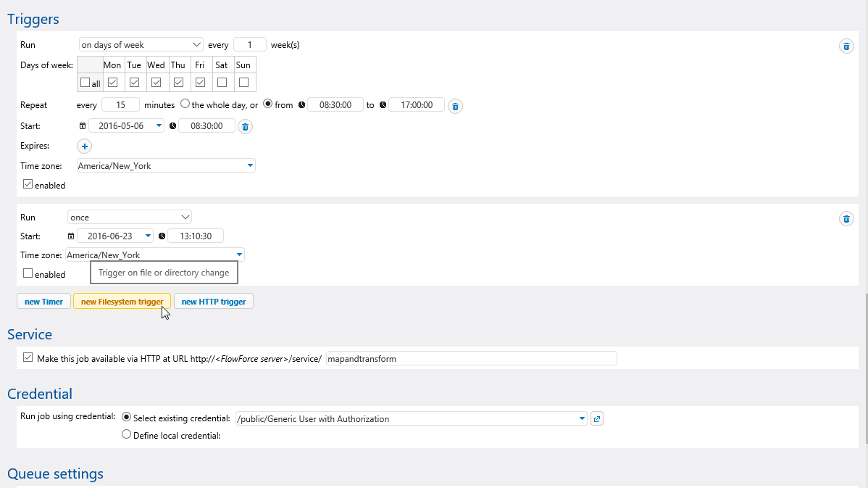The width and height of the screenshot is (868, 488).
Task: Delete the first timer trigger with its trash icon
Action: click(x=846, y=46)
